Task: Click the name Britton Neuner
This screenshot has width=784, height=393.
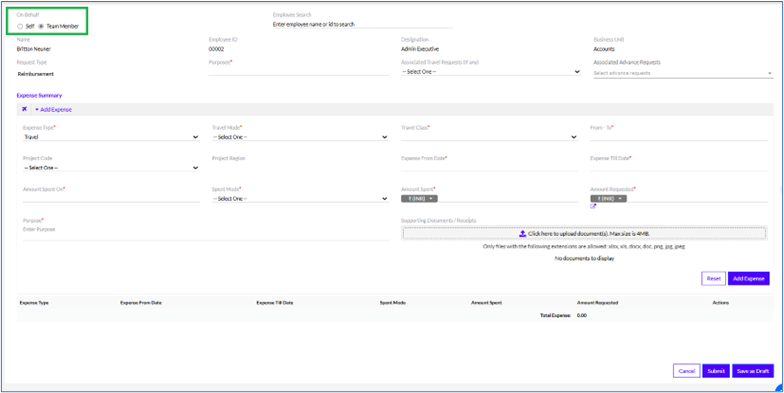Action: [34, 49]
